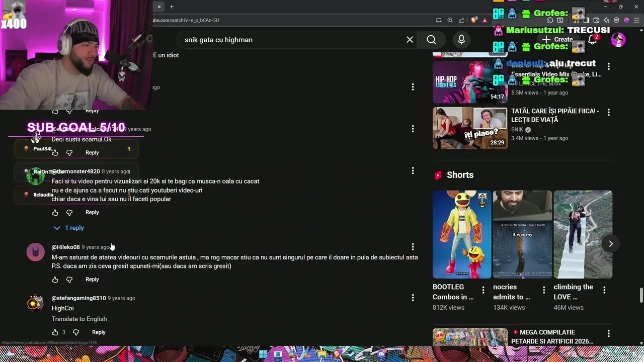644x362 pixels.
Task: Reply to the 'Faci si tu video' comment
Action: tap(92, 213)
